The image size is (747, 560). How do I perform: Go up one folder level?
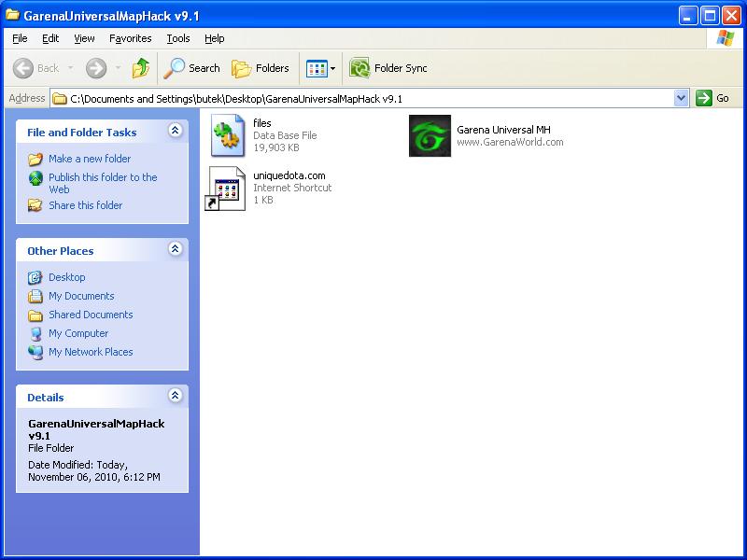pyautogui.click(x=141, y=68)
